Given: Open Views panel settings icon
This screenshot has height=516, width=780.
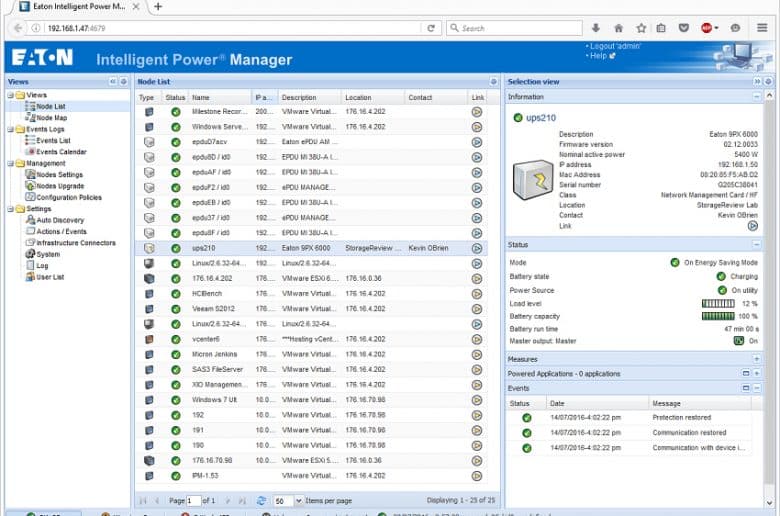Looking at the screenshot, I should coord(123,82).
